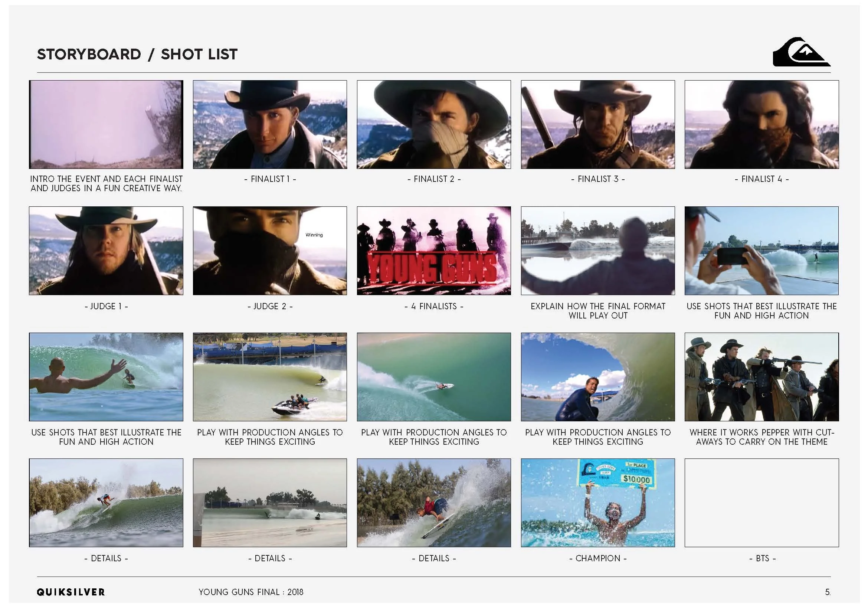The height and width of the screenshot is (614, 868).
Task: Click the "WHERE IT WORKS PEPPER WITH CUT-AWAYS" caption
Action: [762, 437]
